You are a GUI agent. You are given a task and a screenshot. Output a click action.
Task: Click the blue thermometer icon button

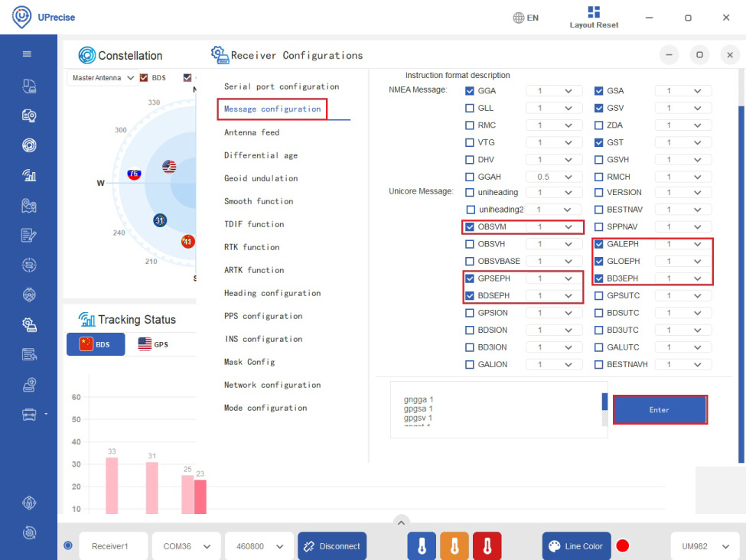pos(422,546)
